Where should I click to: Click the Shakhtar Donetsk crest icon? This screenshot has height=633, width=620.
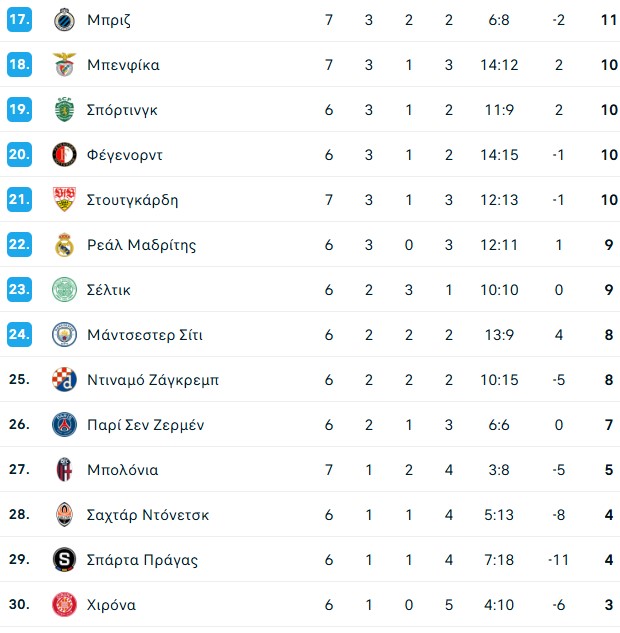click(x=64, y=515)
